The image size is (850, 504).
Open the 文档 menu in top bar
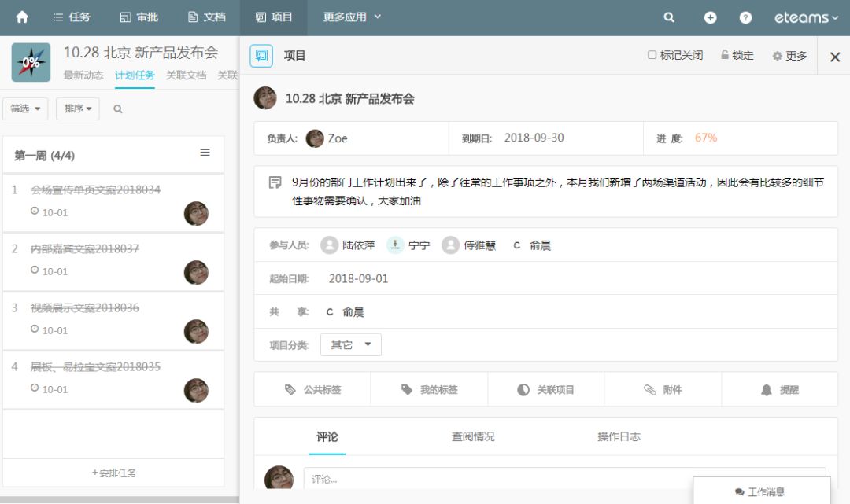[206, 17]
